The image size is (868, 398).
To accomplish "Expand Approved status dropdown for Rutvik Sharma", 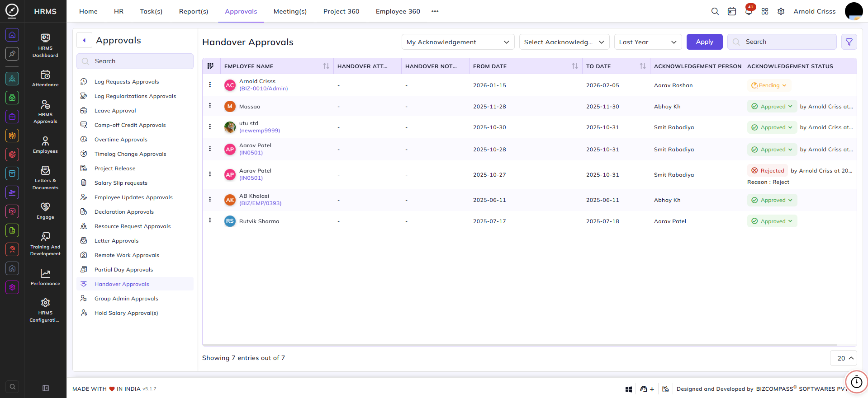I will coord(772,221).
